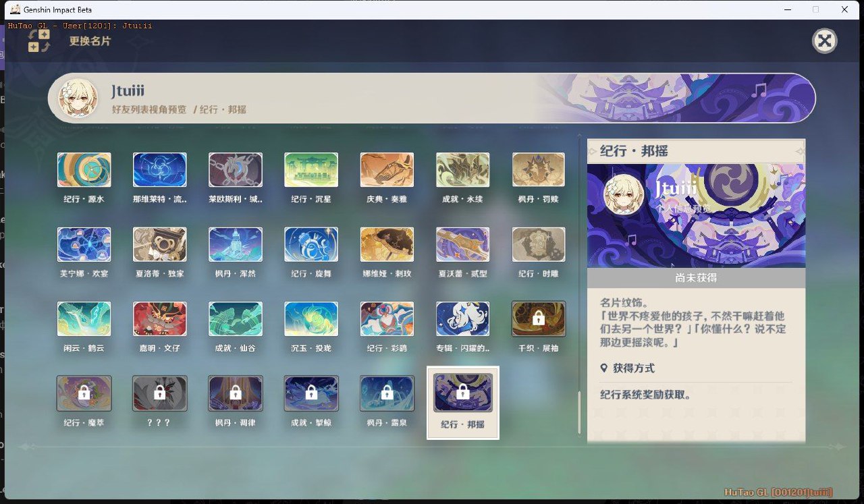The height and width of the screenshot is (504, 864).
Task: Select the 纪行·旋舞 namecard
Action: coord(311,244)
